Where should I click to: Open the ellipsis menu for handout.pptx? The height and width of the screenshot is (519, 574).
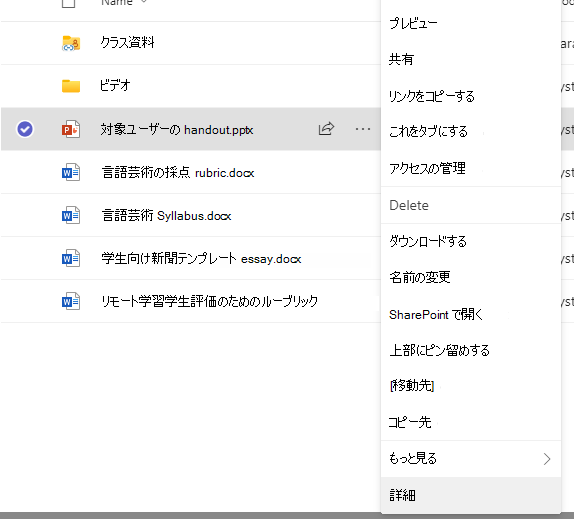(363, 129)
